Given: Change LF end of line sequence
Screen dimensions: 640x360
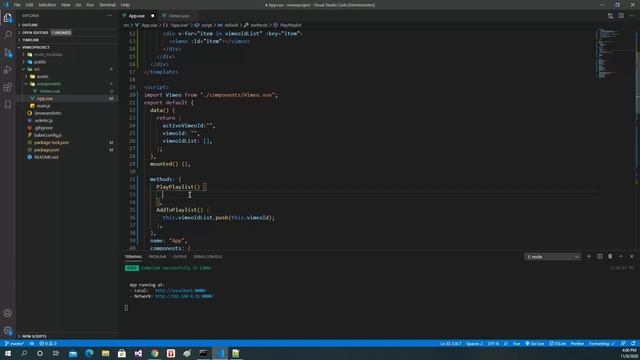Looking at the screenshot, I should [505, 344].
